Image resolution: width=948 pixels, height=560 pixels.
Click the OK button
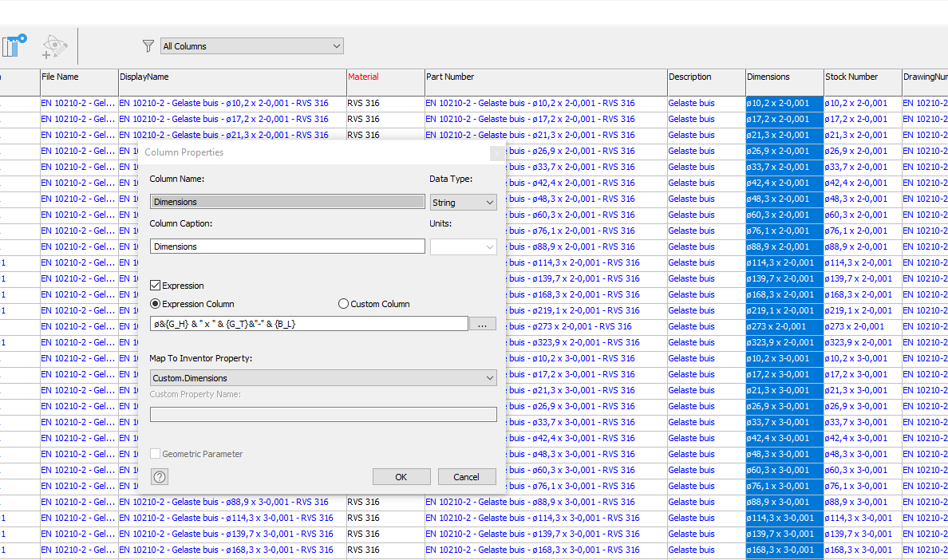click(x=401, y=476)
